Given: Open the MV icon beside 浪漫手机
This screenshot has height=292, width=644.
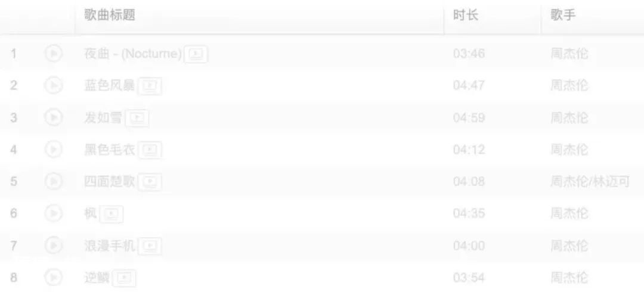Looking at the screenshot, I should [150, 246].
